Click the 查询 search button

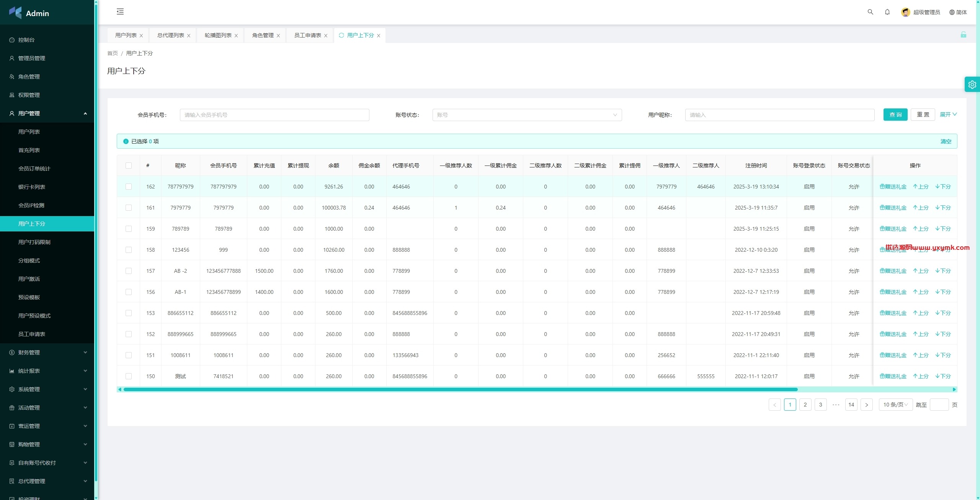pyautogui.click(x=895, y=115)
